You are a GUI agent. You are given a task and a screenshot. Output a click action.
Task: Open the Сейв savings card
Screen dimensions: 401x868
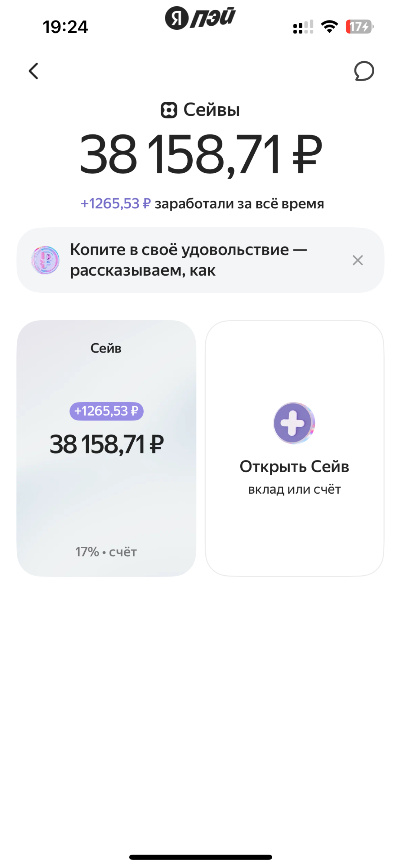click(x=106, y=446)
